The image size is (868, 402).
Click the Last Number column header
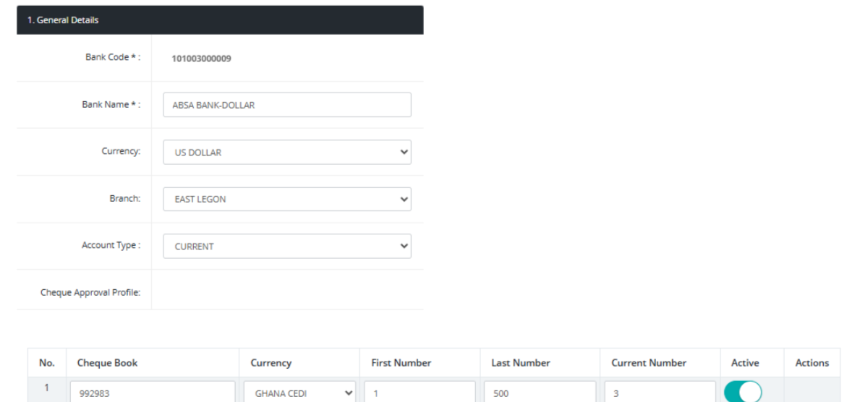(521, 363)
